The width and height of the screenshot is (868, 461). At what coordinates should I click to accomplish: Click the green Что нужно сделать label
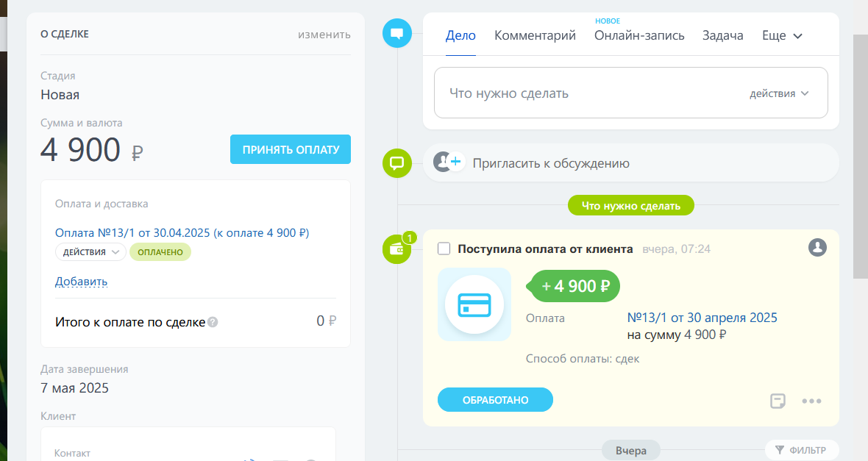click(x=631, y=205)
